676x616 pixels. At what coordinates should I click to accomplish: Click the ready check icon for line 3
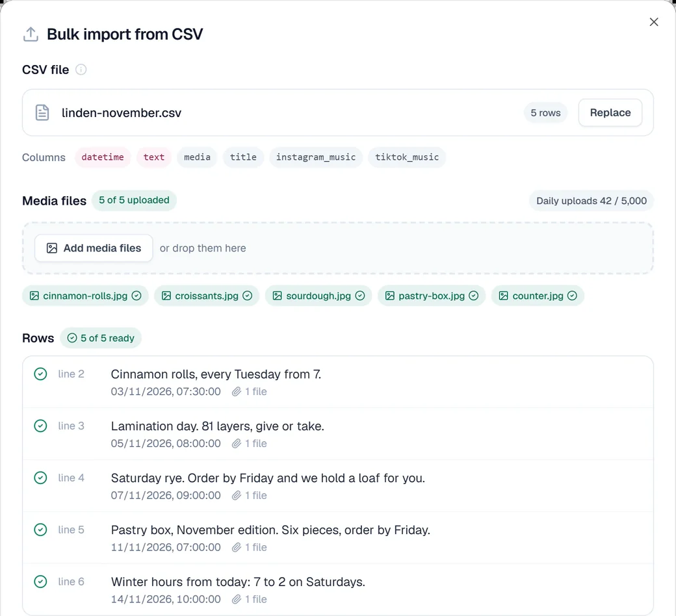(x=40, y=426)
